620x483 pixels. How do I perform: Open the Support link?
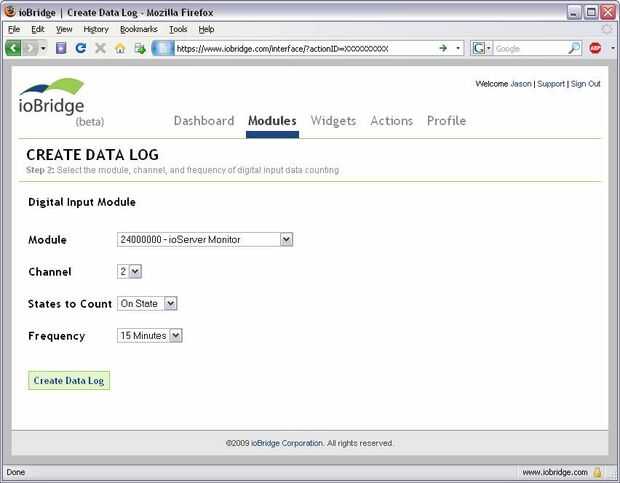coord(551,84)
